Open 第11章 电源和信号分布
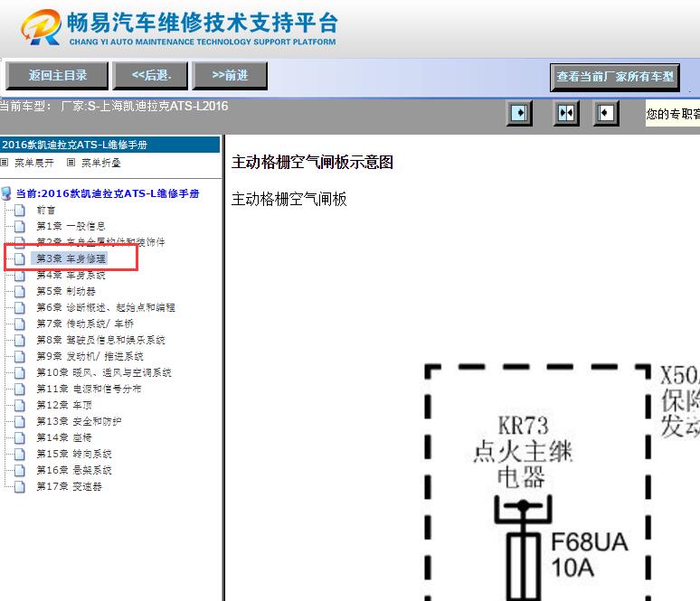This screenshot has height=601, width=700. click(89, 389)
